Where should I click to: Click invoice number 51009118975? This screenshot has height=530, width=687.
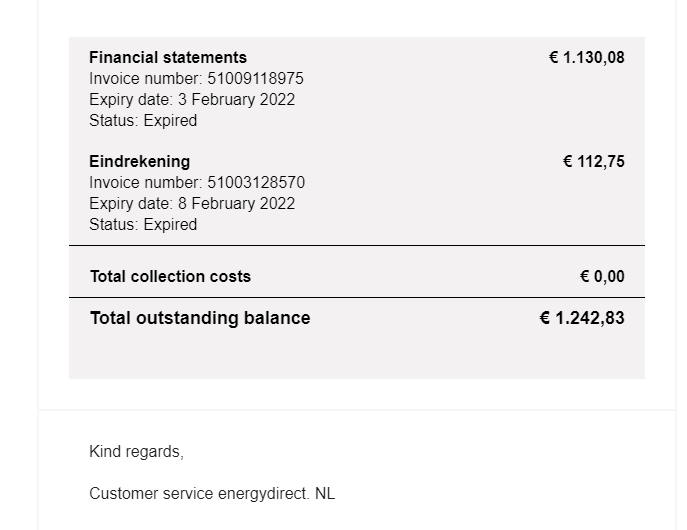click(255, 79)
